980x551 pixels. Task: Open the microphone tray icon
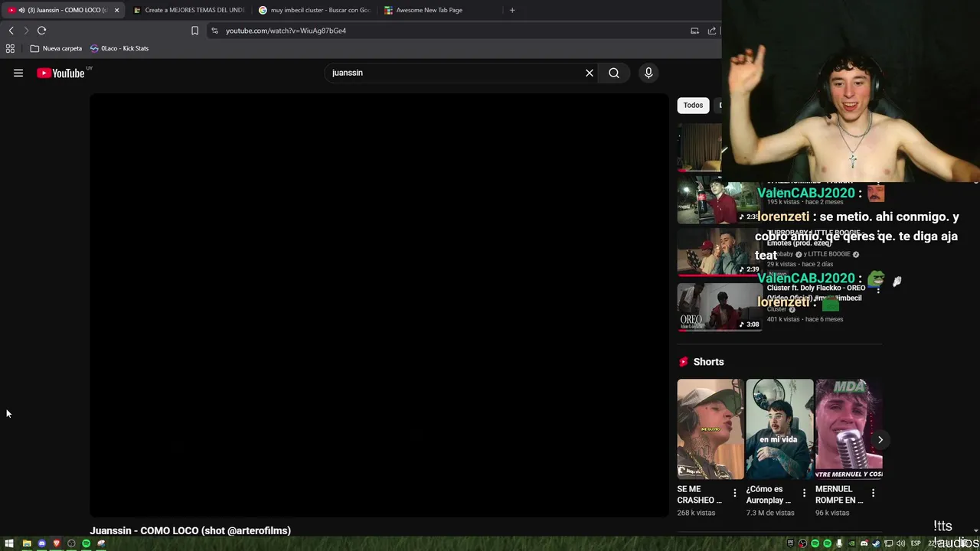(839, 543)
